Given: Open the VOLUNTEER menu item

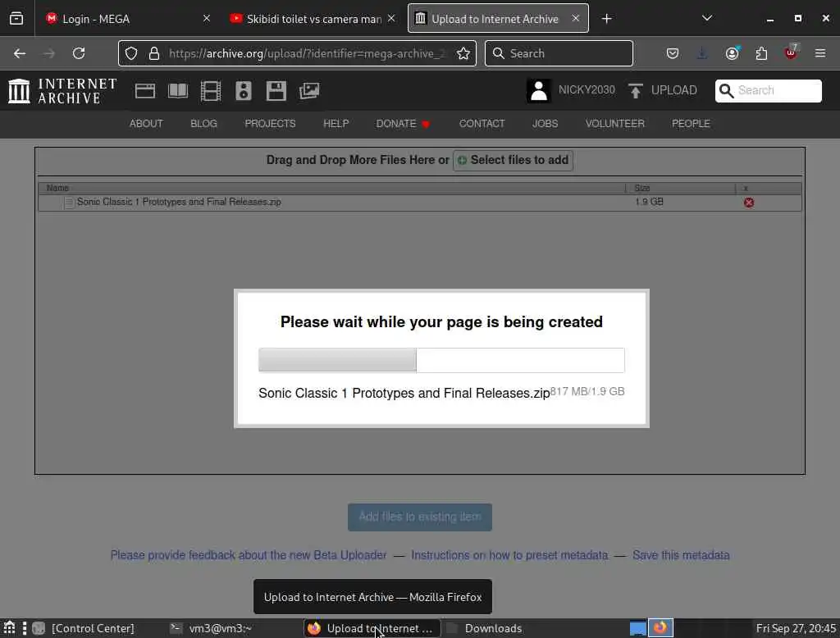Looking at the screenshot, I should (615, 124).
